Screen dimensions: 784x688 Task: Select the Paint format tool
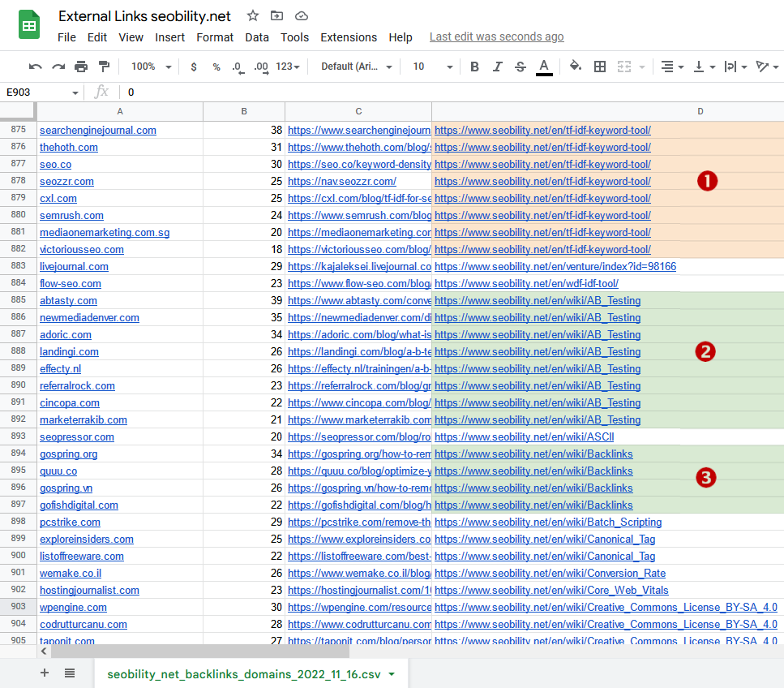pos(103,67)
